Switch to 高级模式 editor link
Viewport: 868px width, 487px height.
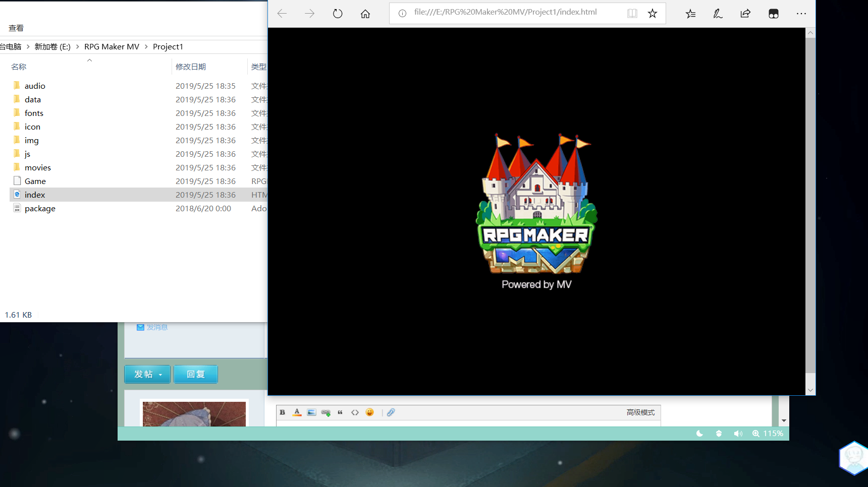point(640,412)
